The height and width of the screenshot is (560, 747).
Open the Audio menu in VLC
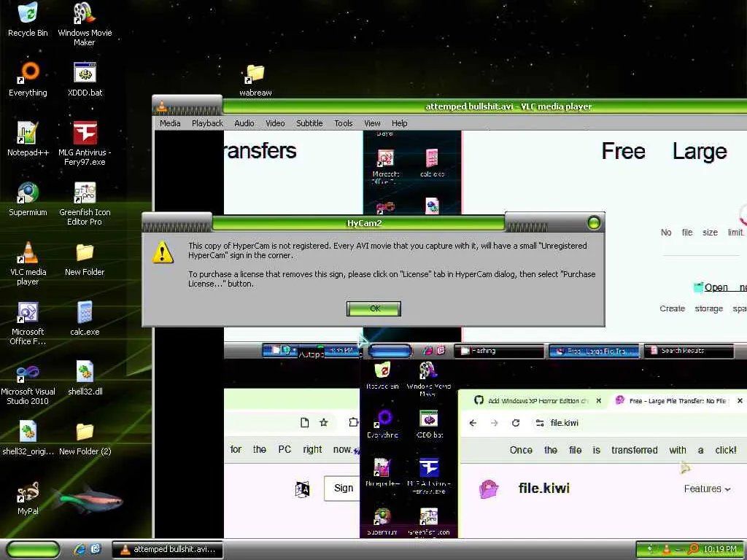pos(244,123)
